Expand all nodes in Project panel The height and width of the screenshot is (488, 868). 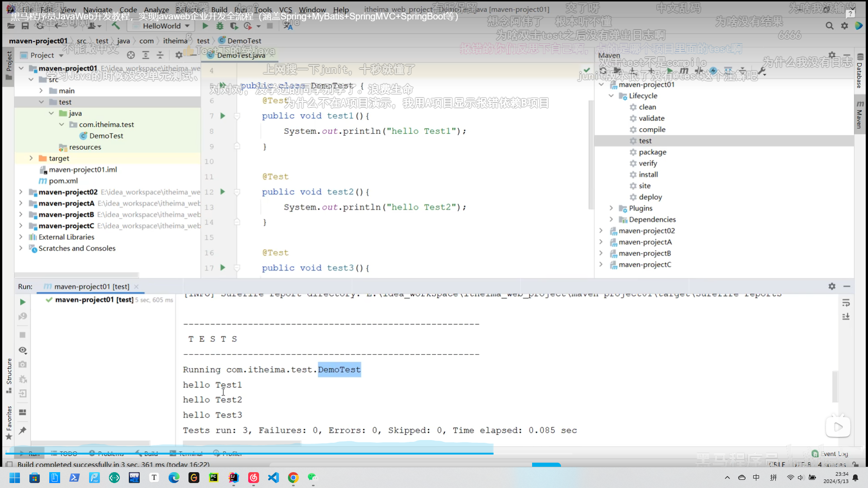point(146,55)
